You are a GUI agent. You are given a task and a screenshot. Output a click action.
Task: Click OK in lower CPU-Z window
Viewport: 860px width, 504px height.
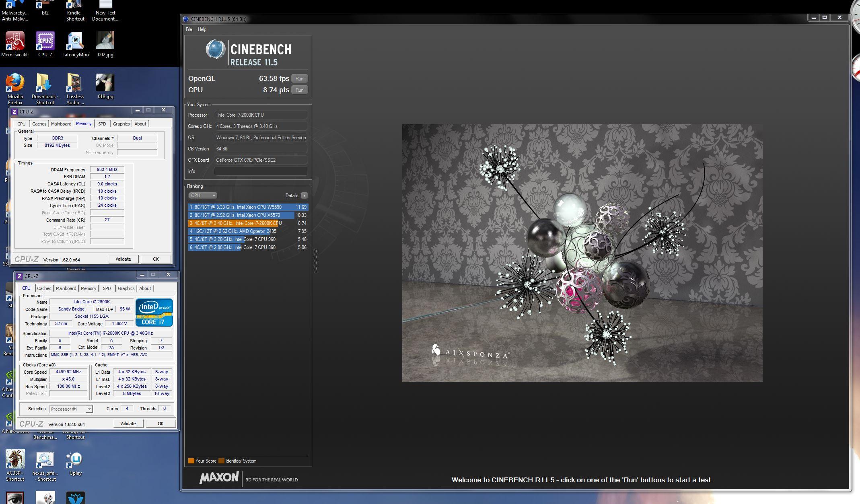(x=160, y=424)
